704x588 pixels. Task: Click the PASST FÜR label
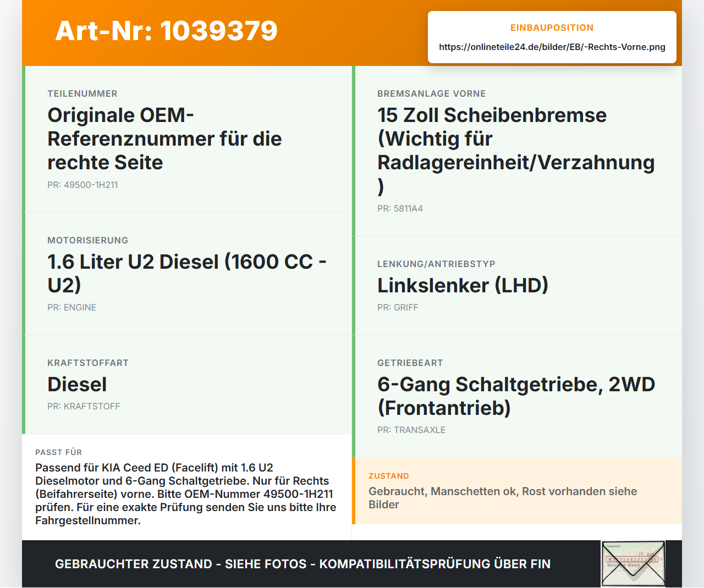click(x=58, y=452)
